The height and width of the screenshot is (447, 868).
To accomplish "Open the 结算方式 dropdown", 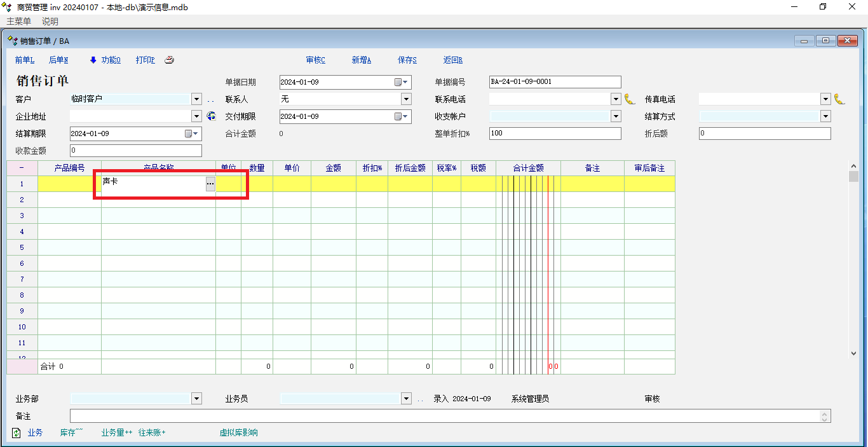I will tap(825, 116).
